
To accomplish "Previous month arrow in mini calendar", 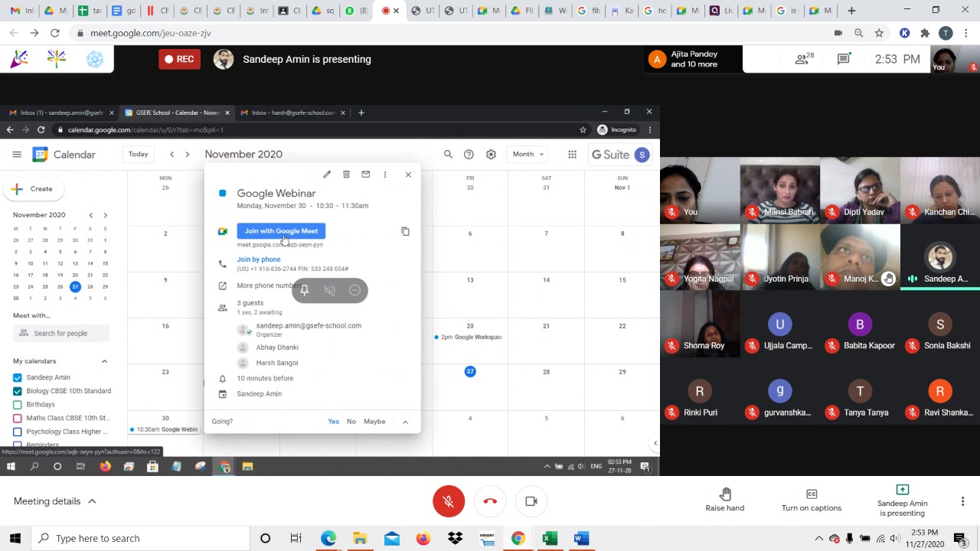I will (90, 215).
